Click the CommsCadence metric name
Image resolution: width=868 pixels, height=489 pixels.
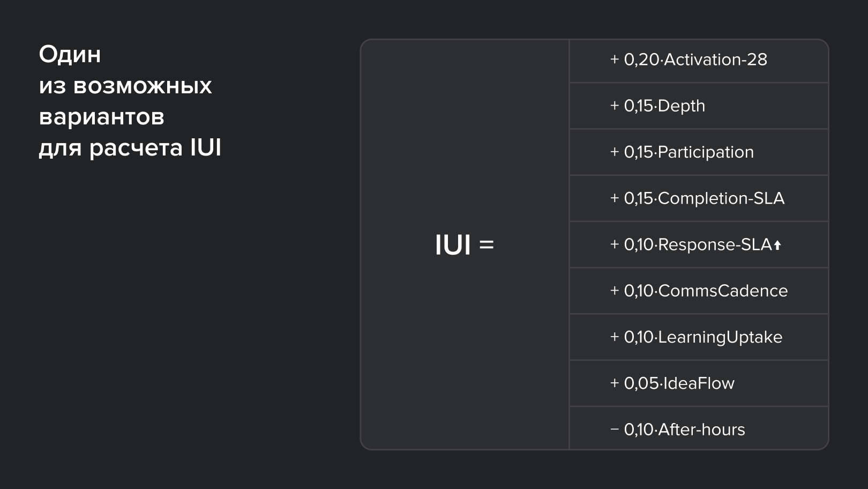pos(723,291)
